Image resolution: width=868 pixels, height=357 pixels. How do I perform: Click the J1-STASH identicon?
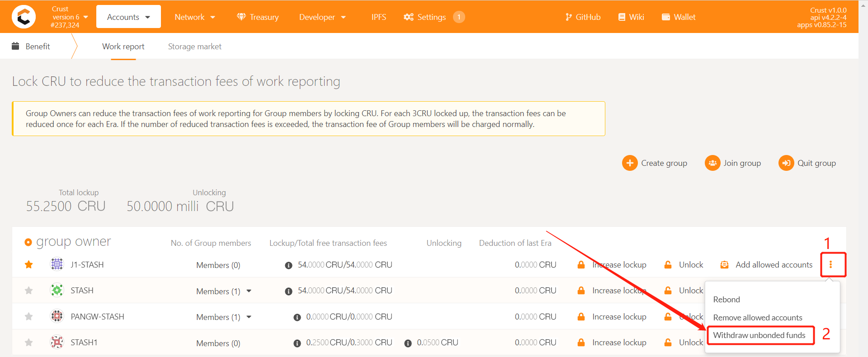[57, 264]
